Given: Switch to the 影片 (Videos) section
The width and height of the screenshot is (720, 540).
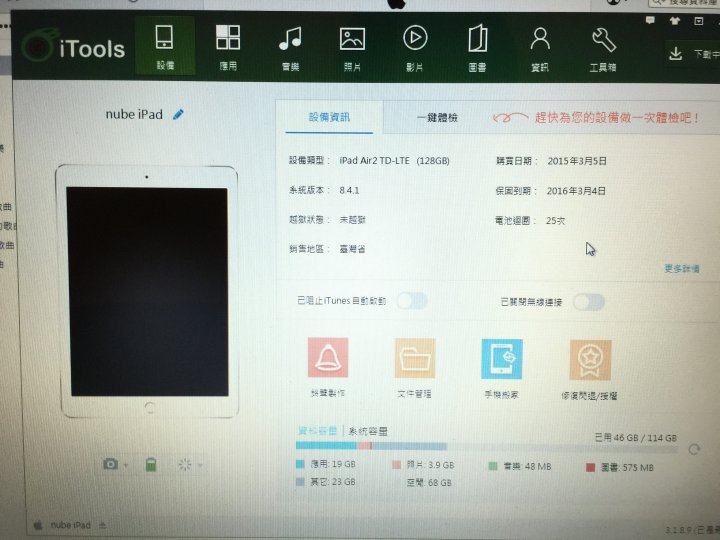Looking at the screenshot, I should (415, 48).
